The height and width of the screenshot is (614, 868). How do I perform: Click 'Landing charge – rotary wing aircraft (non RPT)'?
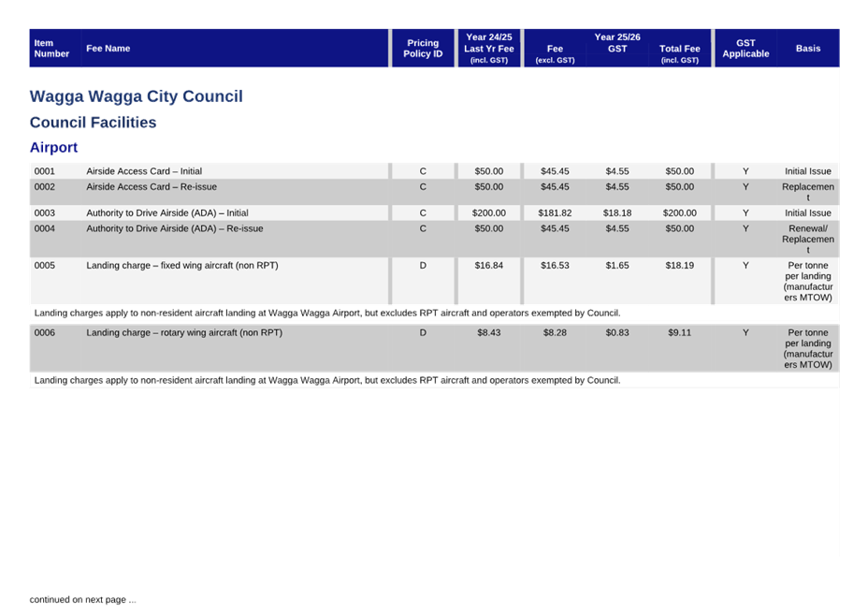coord(184,332)
